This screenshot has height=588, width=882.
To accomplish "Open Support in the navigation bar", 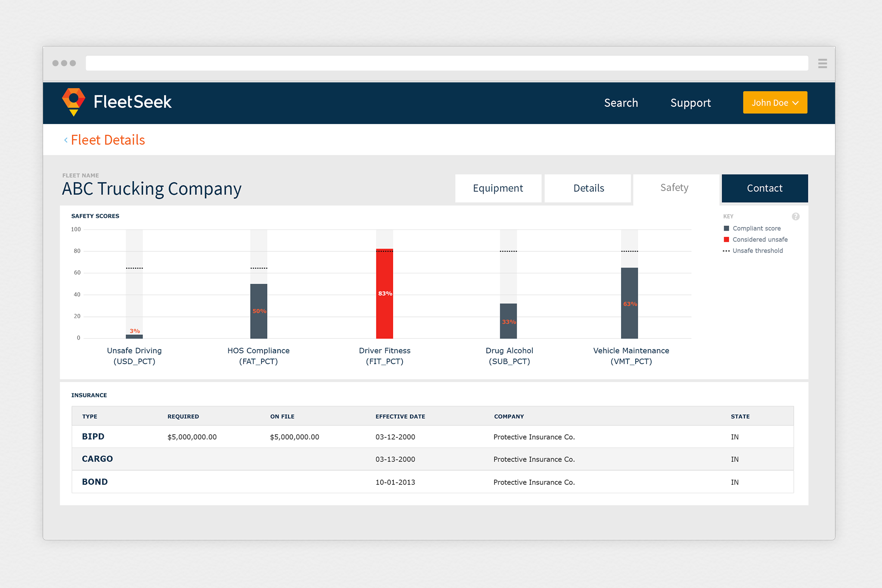I will (690, 103).
